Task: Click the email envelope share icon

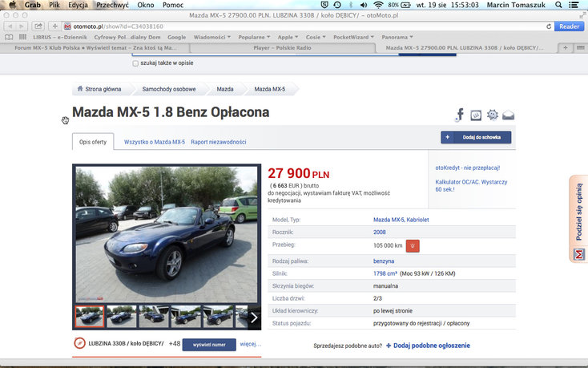Action: (508, 115)
